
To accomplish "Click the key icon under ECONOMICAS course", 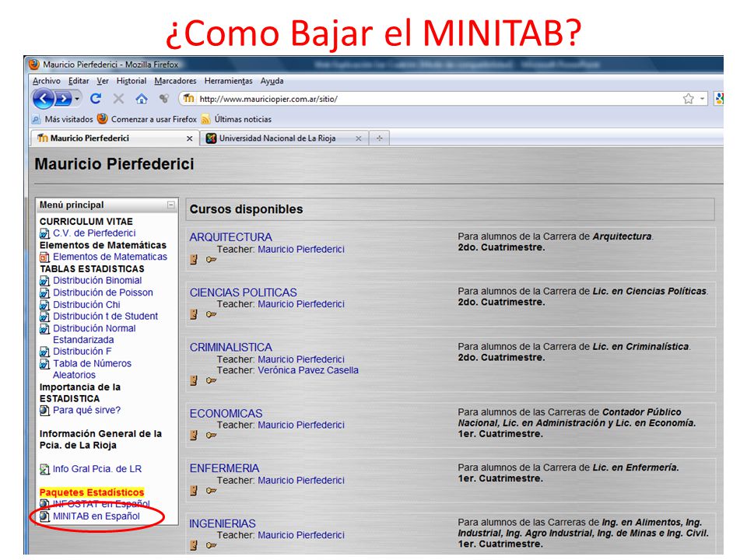I will pyautogui.click(x=211, y=436).
